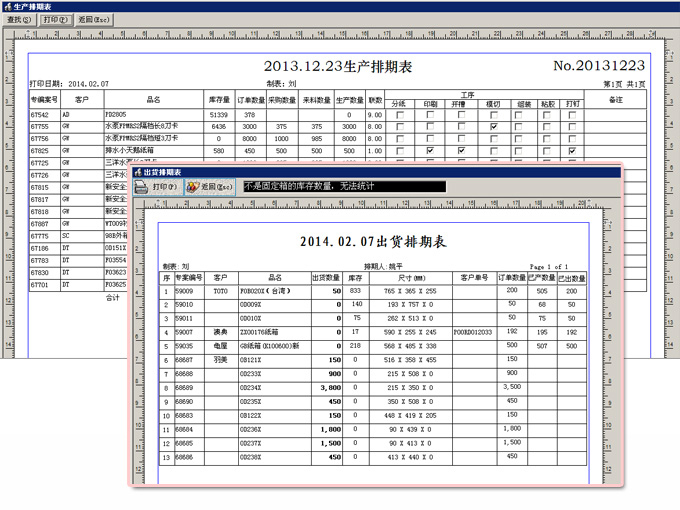Tick the 粘胶 box for order 6T542
The image size is (680, 510).
pyautogui.click(x=548, y=115)
